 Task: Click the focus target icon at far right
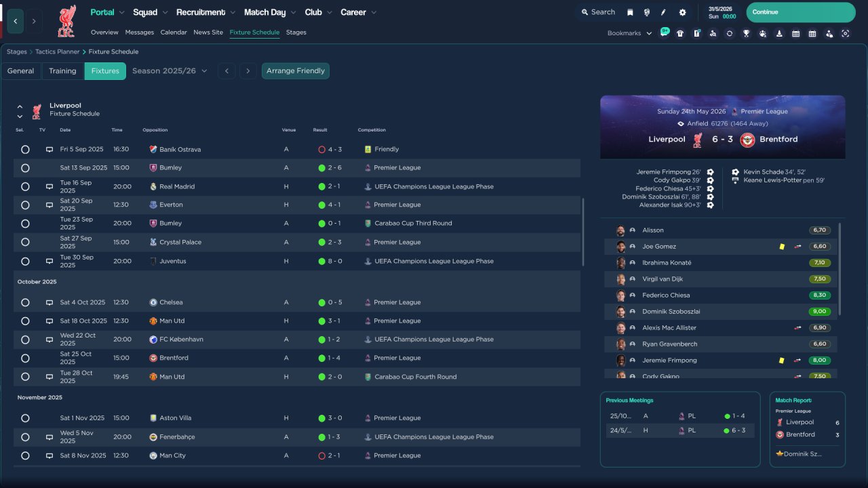point(845,33)
